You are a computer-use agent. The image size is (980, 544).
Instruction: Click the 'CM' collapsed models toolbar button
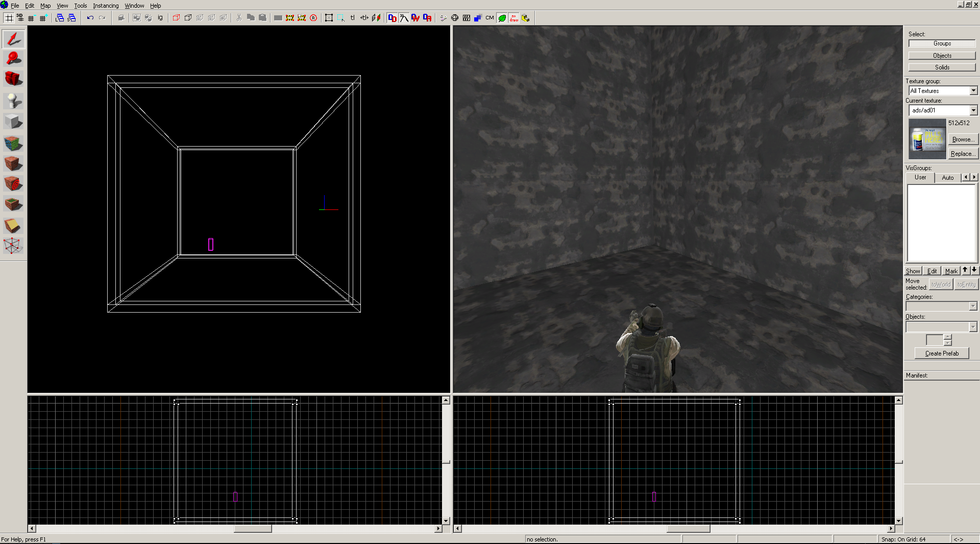click(489, 18)
